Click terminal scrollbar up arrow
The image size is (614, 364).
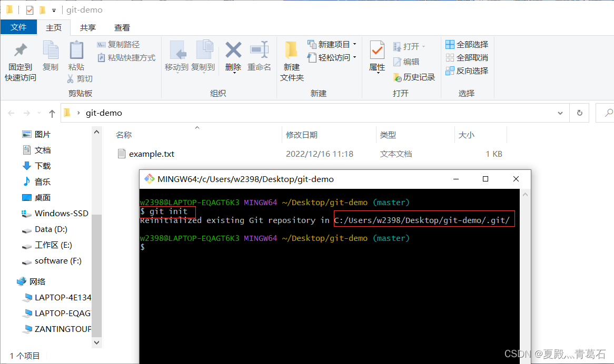[525, 194]
